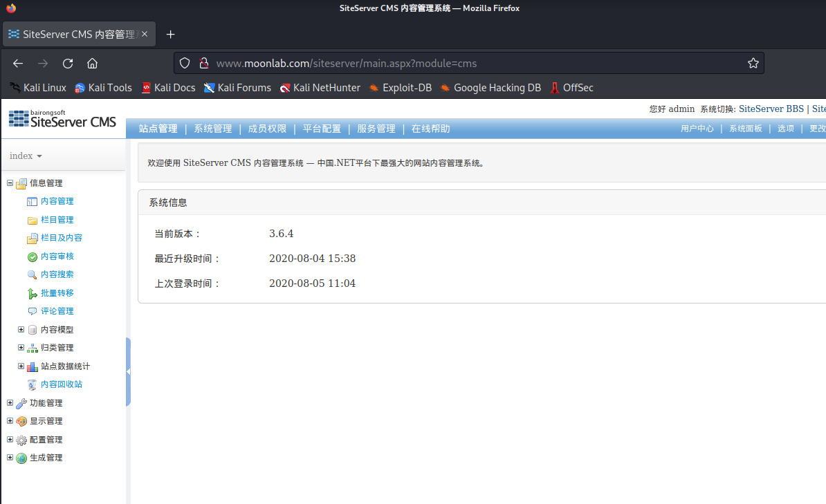Open the 系统管理 menu
826x504 pixels.
coord(213,129)
